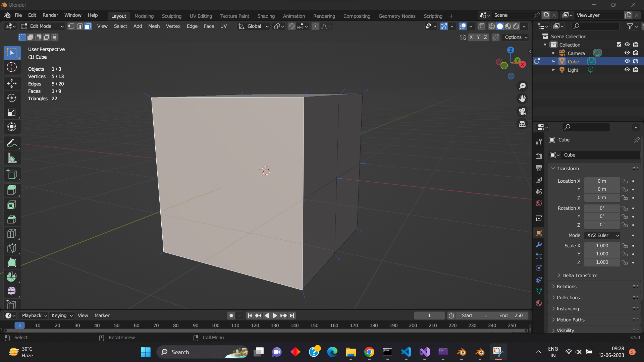This screenshot has height=362, width=644.
Task: Uncheck Collection exclude checkbox
Action: pyautogui.click(x=619, y=45)
